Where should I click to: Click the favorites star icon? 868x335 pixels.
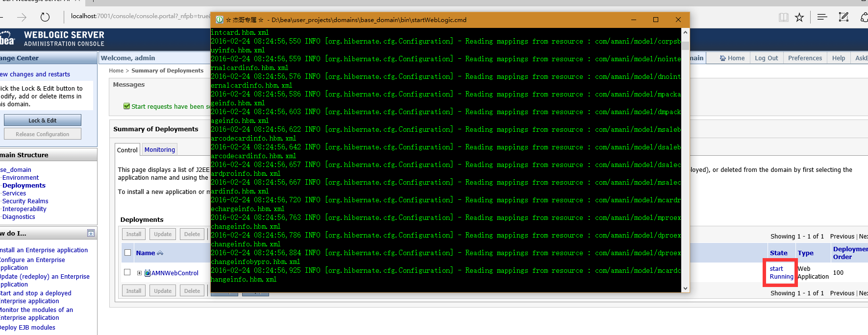(x=799, y=18)
